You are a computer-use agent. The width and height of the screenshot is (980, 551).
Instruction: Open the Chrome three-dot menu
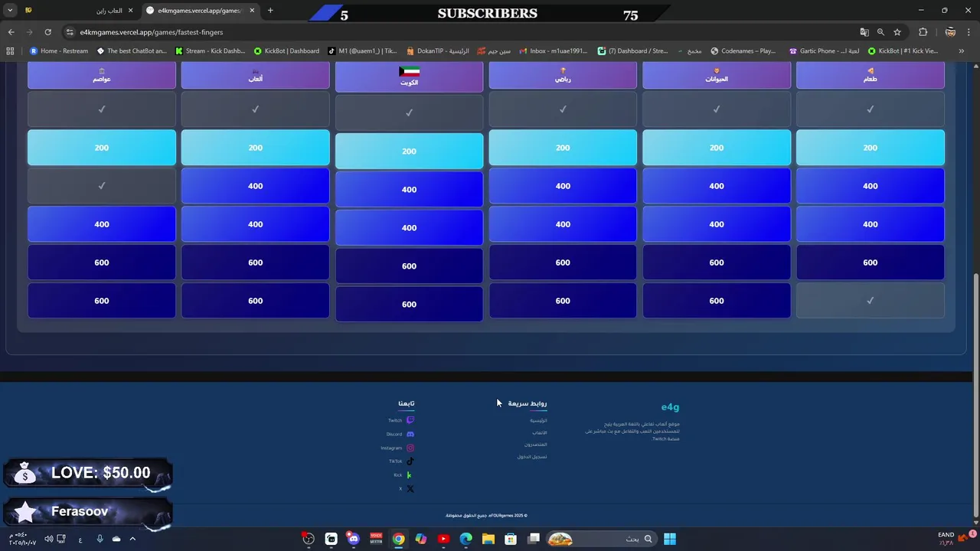click(969, 32)
